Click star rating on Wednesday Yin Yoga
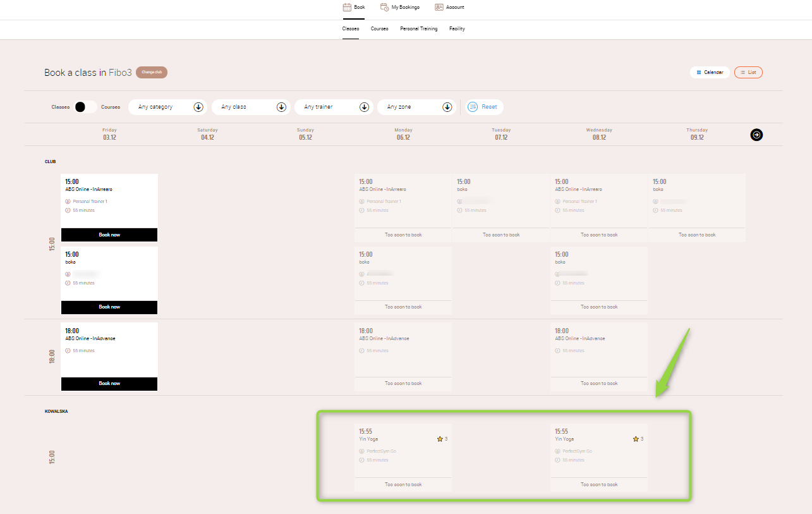The image size is (812, 514). pos(636,439)
